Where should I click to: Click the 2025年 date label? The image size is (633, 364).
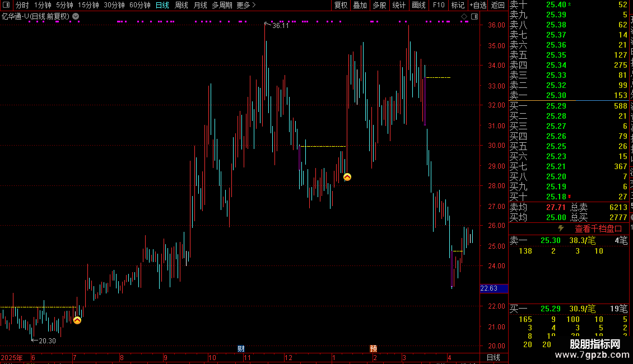tap(12, 357)
